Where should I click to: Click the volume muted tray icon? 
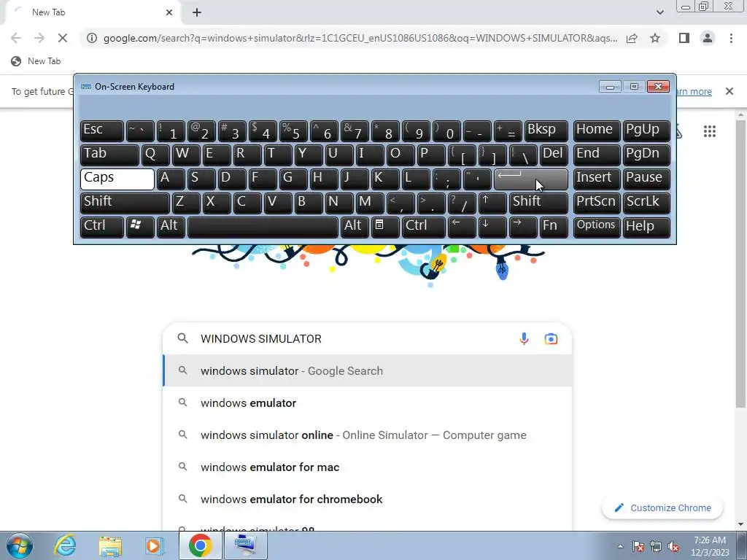673,546
